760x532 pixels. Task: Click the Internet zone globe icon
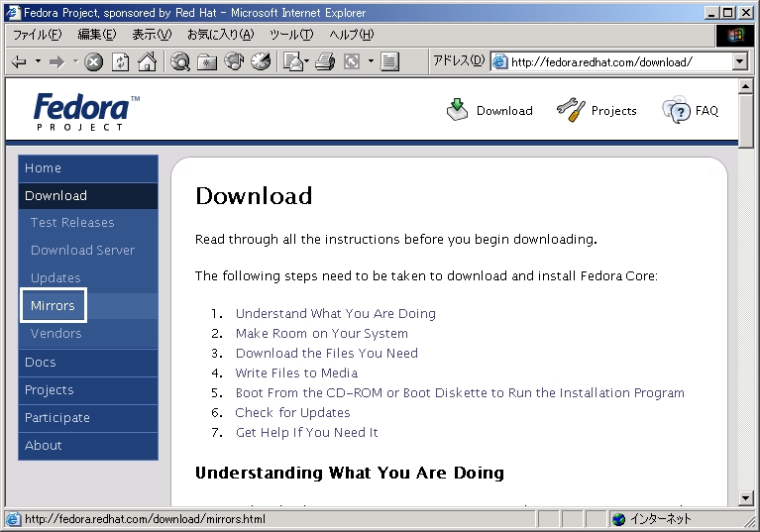[618, 519]
